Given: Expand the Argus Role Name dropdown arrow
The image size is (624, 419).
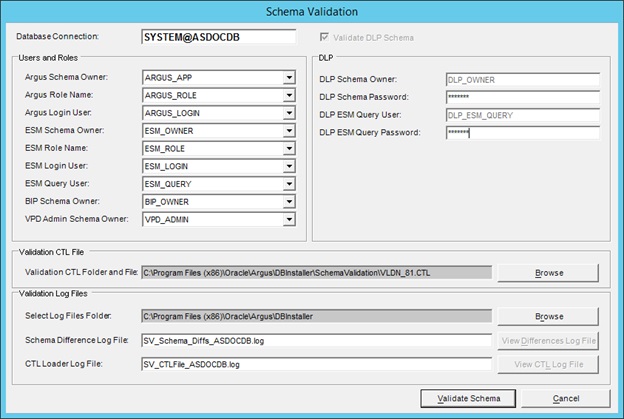Looking at the screenshot, I should [289, 95].
